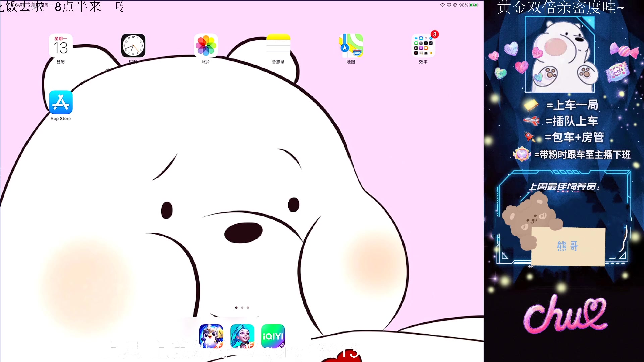Viewport: 644px width, 362px height.
Task: Switch to the third home page dot
Action: 248,308
